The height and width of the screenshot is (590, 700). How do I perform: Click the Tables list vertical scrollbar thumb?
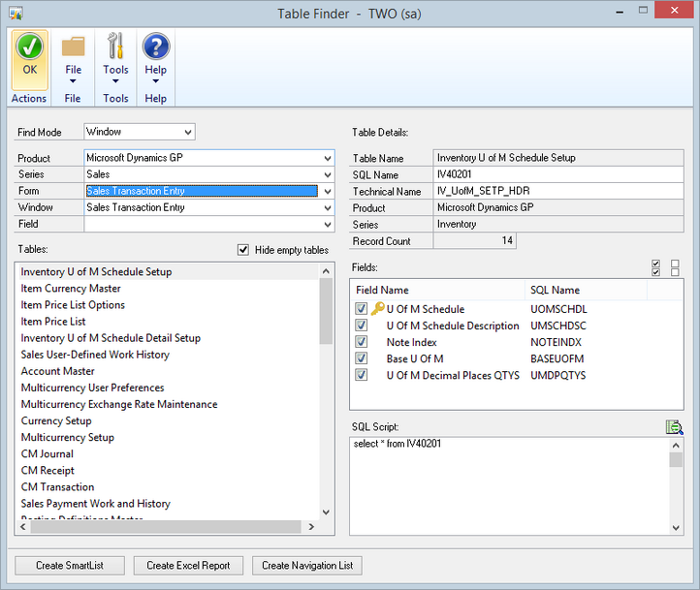[326, 311]
